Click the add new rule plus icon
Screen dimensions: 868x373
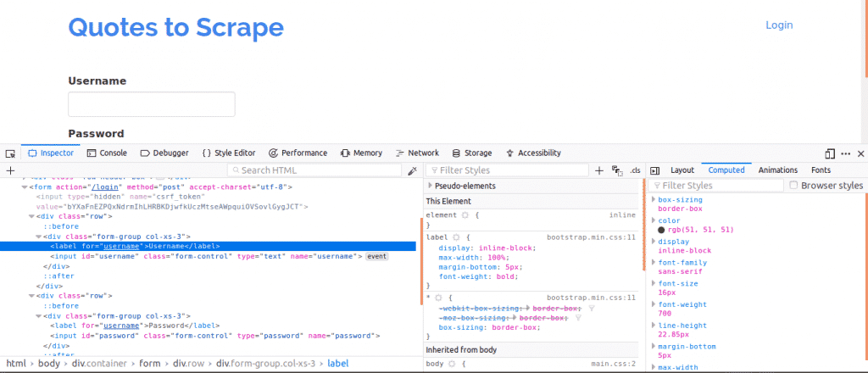(598, 170)
